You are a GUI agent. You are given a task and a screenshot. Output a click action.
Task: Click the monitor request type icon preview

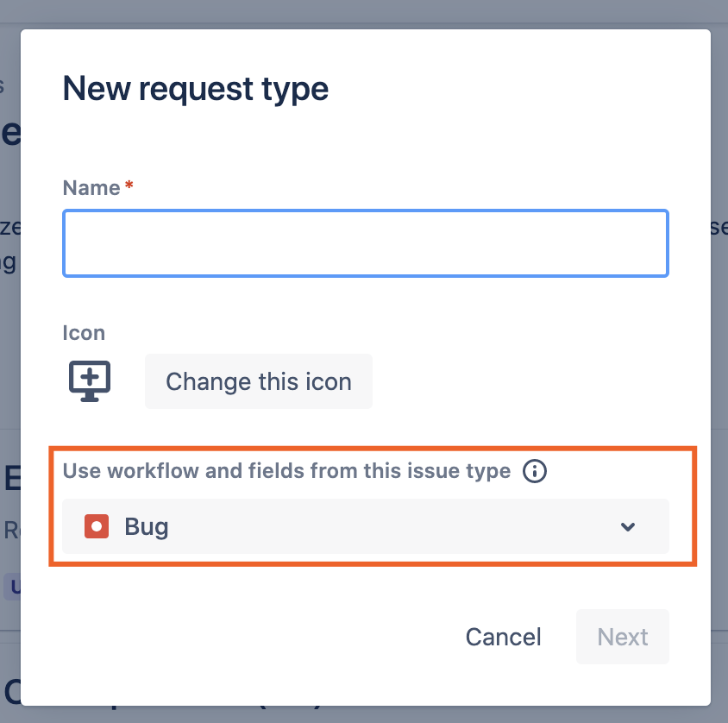tap(90, 380)
